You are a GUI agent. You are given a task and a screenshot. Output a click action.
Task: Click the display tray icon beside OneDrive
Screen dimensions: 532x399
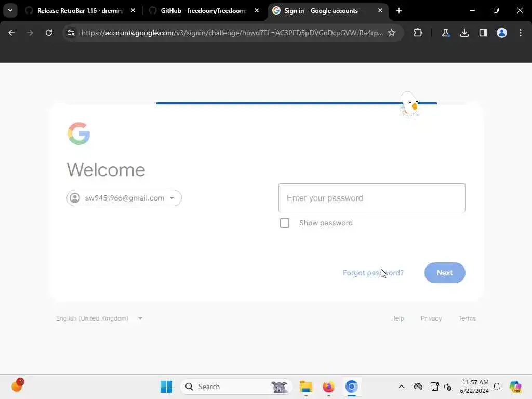434,387
